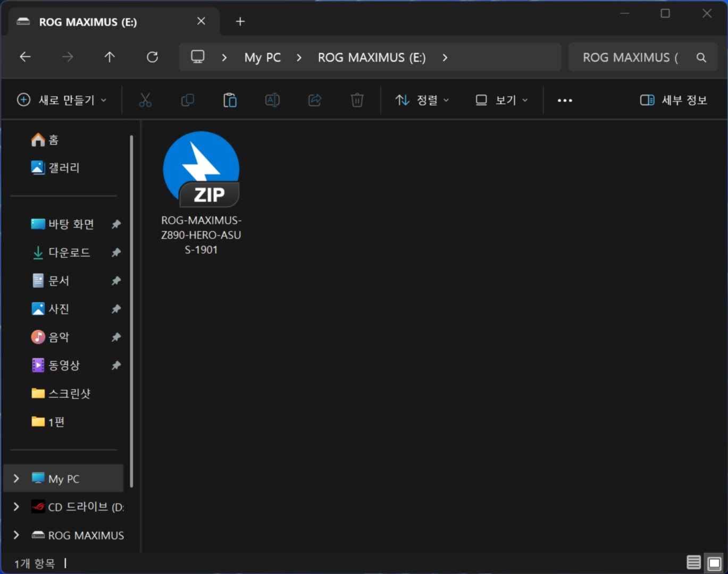Go up one folder level
This screenshot has width=728, height=574.
[110, 57]
